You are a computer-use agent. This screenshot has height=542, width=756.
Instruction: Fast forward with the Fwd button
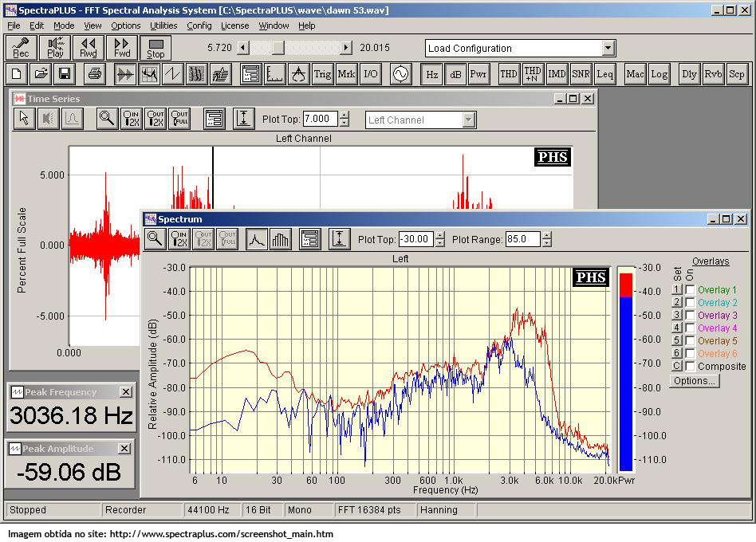(122, 48)
